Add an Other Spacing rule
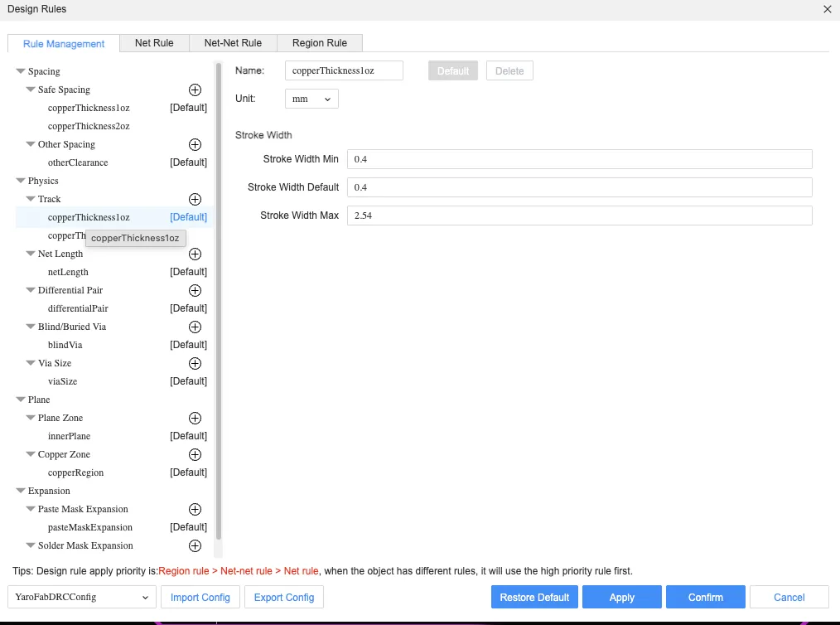Viewport: 840px width, 625px height. click(195, 144)
